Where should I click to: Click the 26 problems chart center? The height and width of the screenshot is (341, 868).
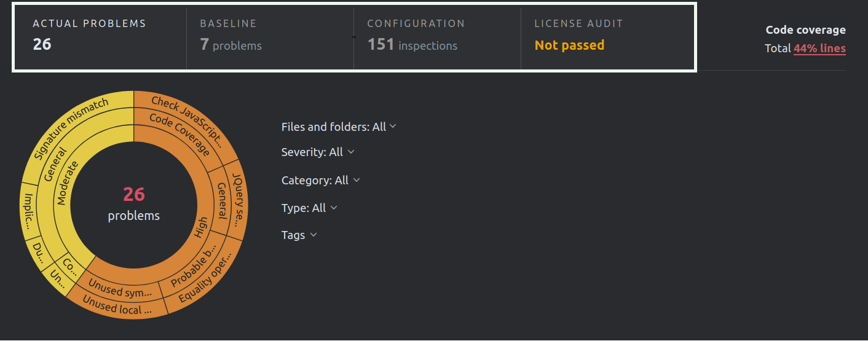click(133, 204)
